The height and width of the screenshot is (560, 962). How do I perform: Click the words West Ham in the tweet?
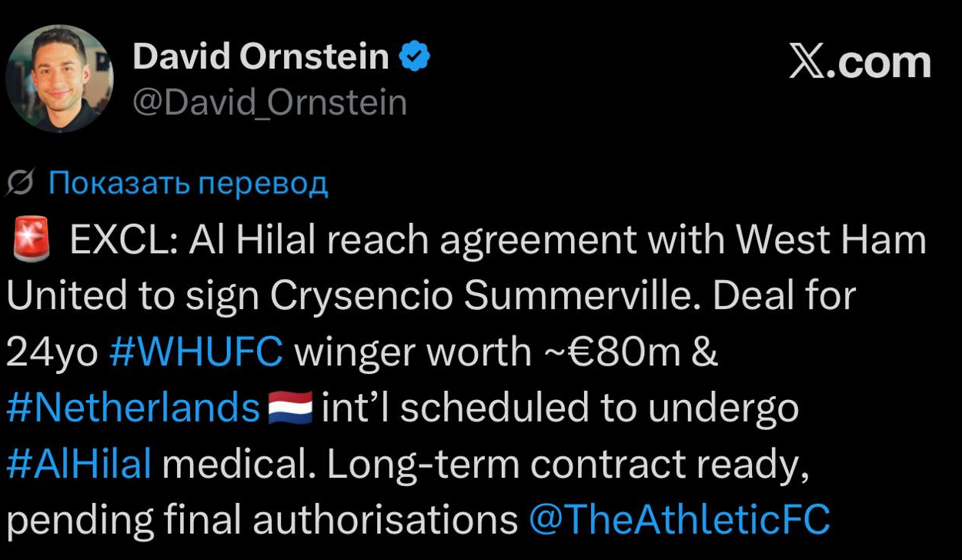[831, 241]
